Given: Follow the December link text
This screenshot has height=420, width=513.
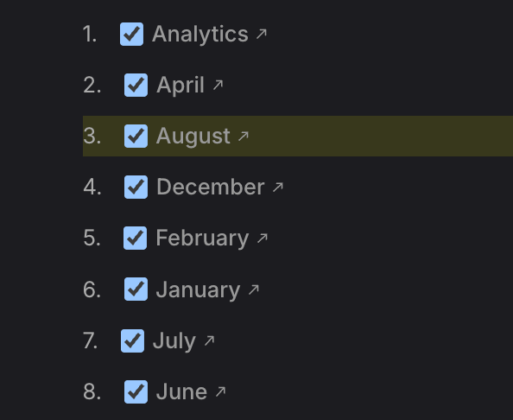Looking at the screenshot, I should [211, 187].
